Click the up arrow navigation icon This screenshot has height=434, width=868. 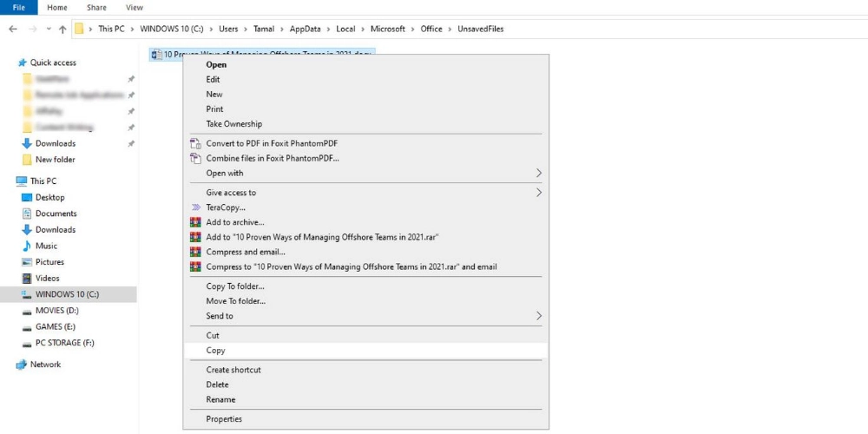62,29
